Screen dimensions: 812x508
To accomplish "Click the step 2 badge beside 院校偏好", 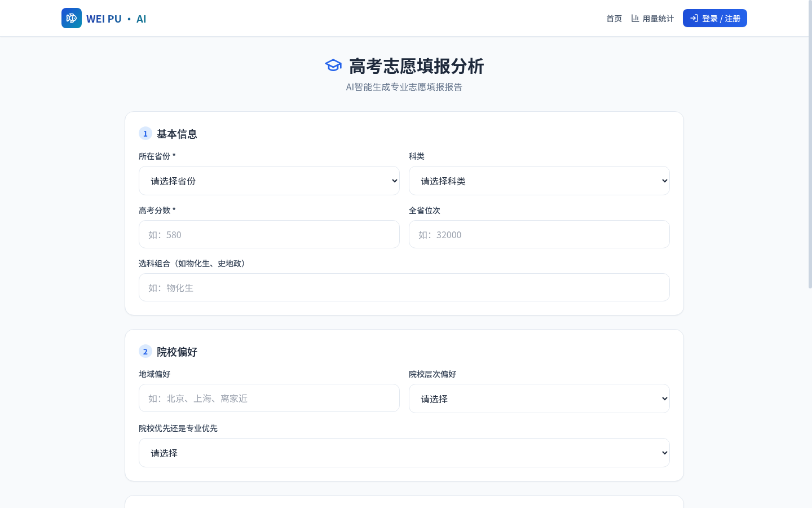I will pos(145,351).
